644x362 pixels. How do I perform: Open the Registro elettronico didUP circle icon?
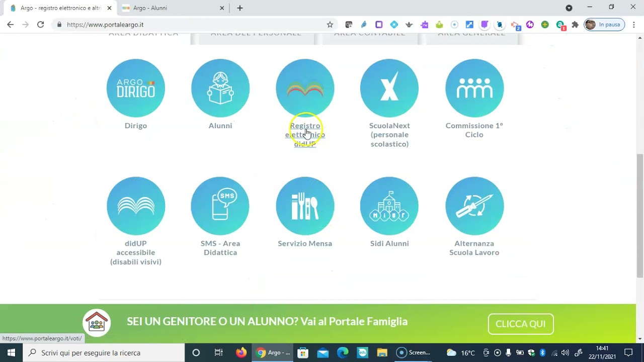(305, 88)
